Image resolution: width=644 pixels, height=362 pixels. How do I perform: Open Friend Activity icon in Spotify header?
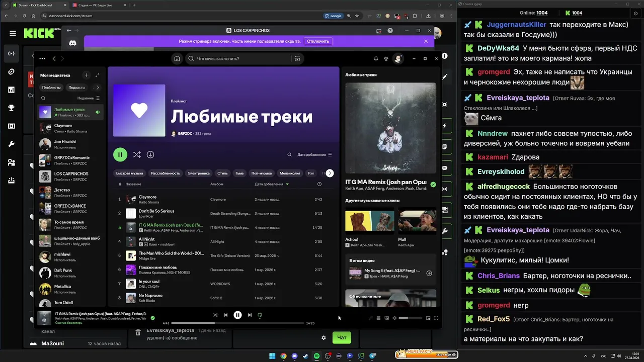386,59
